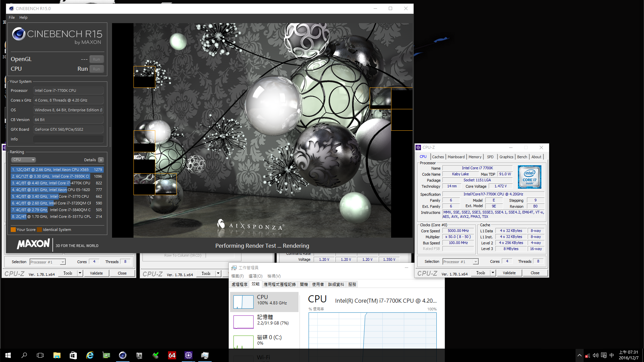Switch to Task Manager taskbar icon
The width and height of the screenshot is (644, 362).
205,355
